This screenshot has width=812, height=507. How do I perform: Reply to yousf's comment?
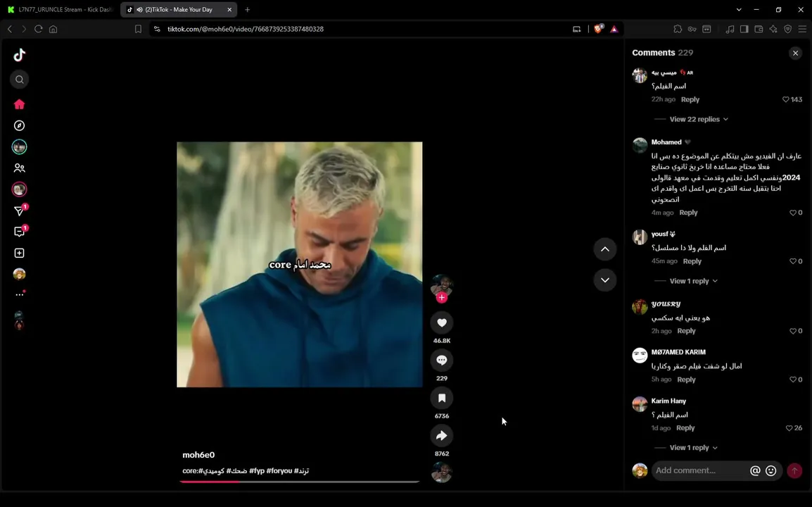[x=692, y=261]
